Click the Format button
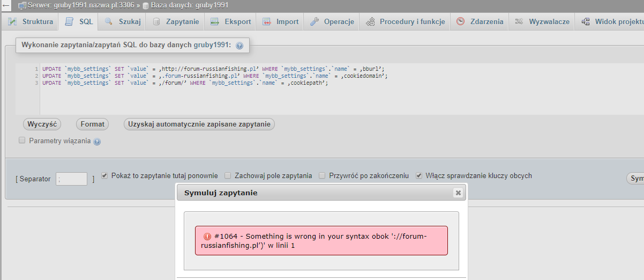The height and width of the screenshot is (280, 644). 92,124
